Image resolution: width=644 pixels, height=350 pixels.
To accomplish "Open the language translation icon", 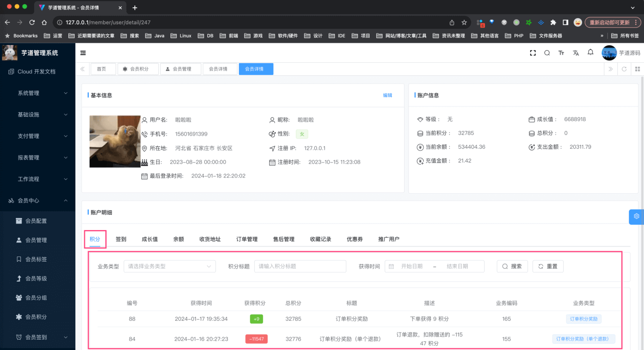I will (576, 53).
